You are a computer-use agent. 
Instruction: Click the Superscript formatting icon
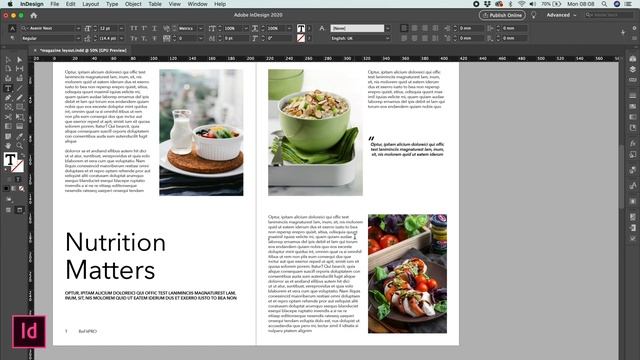[x=144, y=28]
